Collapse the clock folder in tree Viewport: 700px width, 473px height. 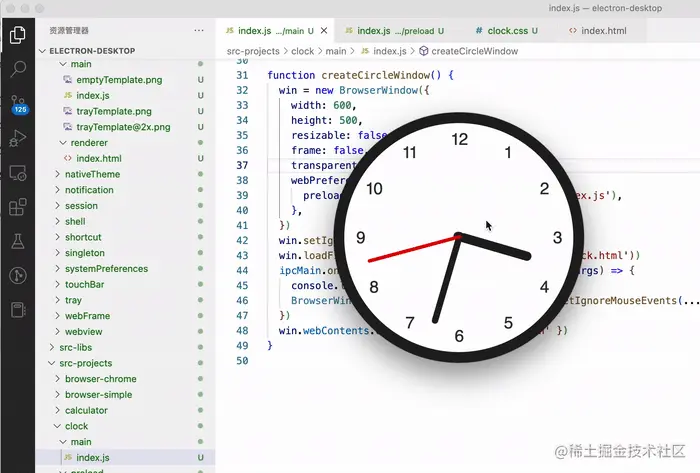77,426
